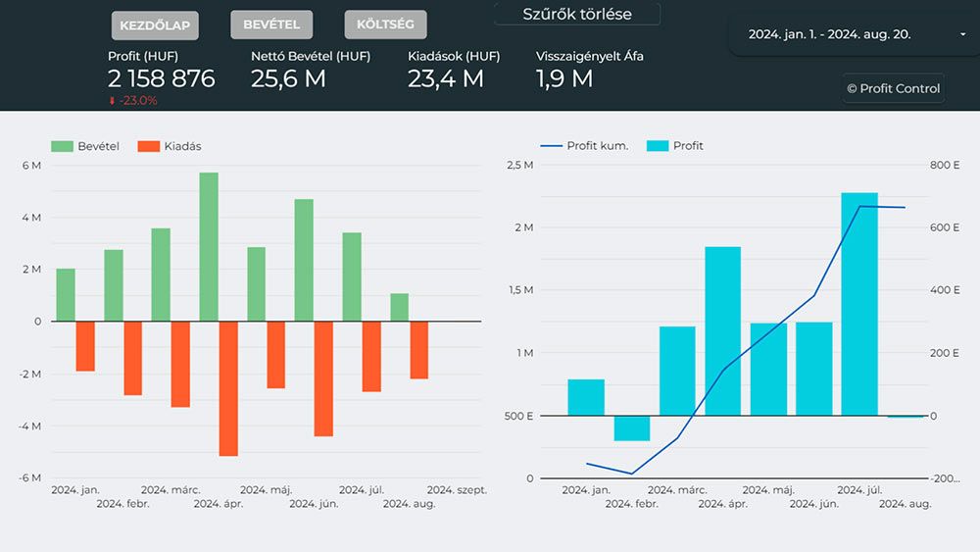The width and height of the screenshot is (980, 552).
Task: Click the Kiadások 23,4 M scorecard
Action: [445, 79]
